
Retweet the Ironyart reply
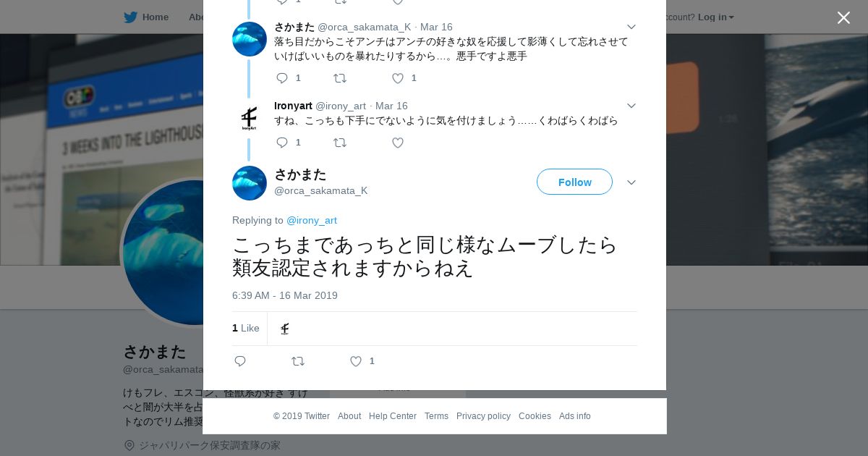point(340,143)
